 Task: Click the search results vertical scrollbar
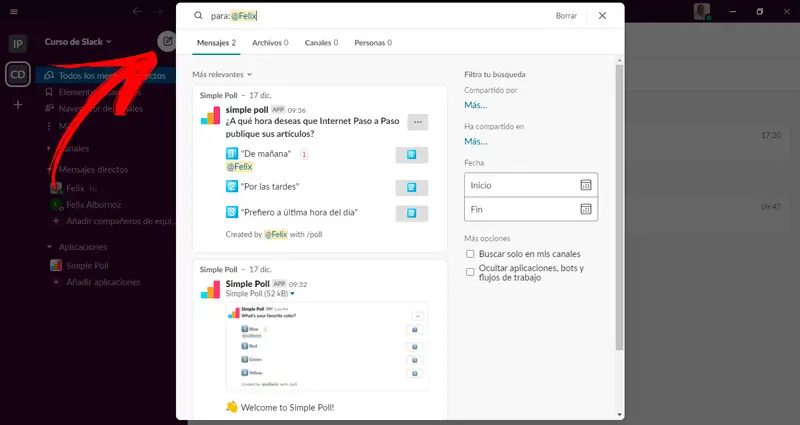[619, 200]
